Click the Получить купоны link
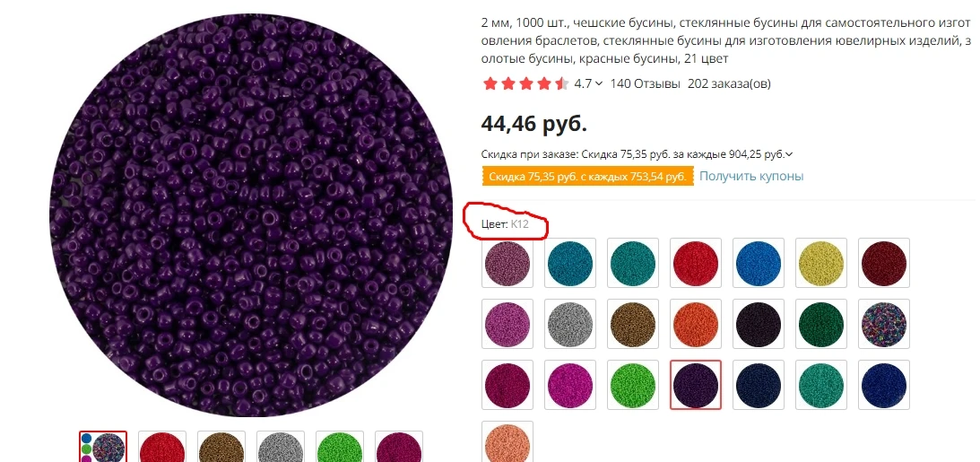 (x=751, y=177)
